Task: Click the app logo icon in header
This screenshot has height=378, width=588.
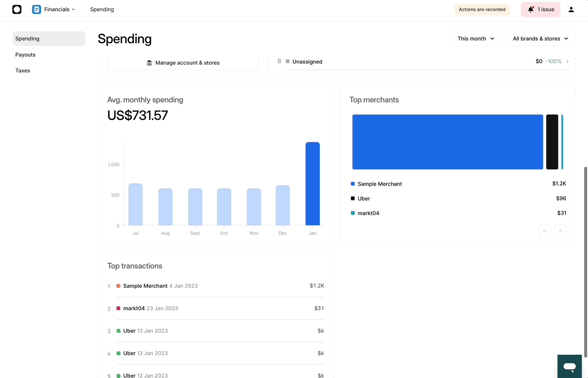Action: click(17, 9)
